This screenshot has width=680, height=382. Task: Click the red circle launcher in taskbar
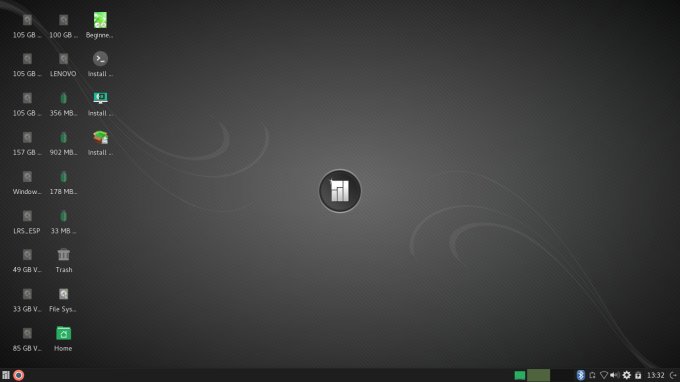pos(19,375)
